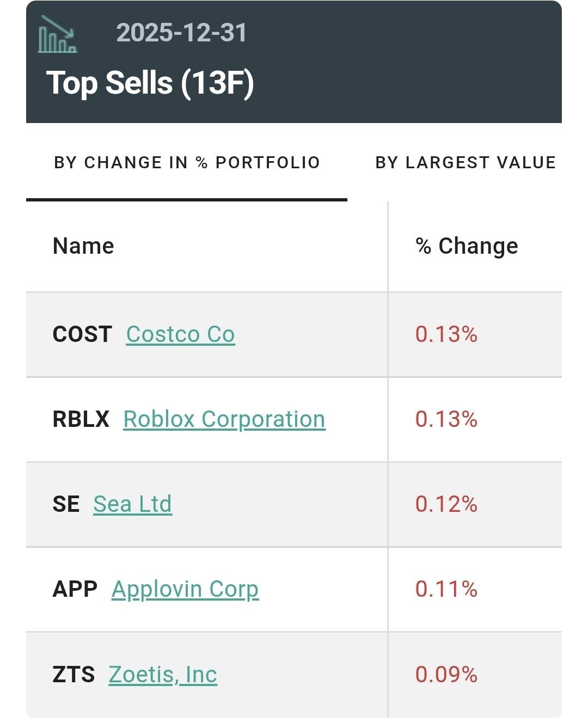
Task: Click the ZTS ticker symbol
Action: (73, 675)
